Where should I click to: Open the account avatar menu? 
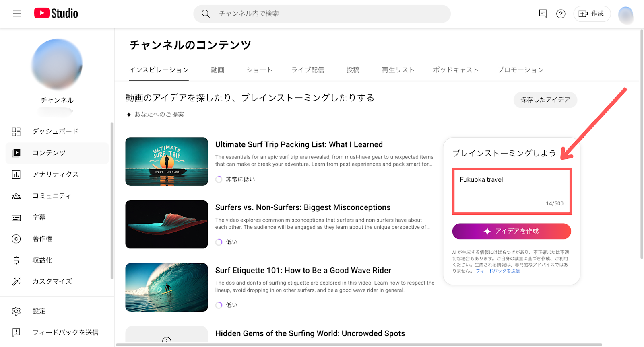[x=626, y=15]
